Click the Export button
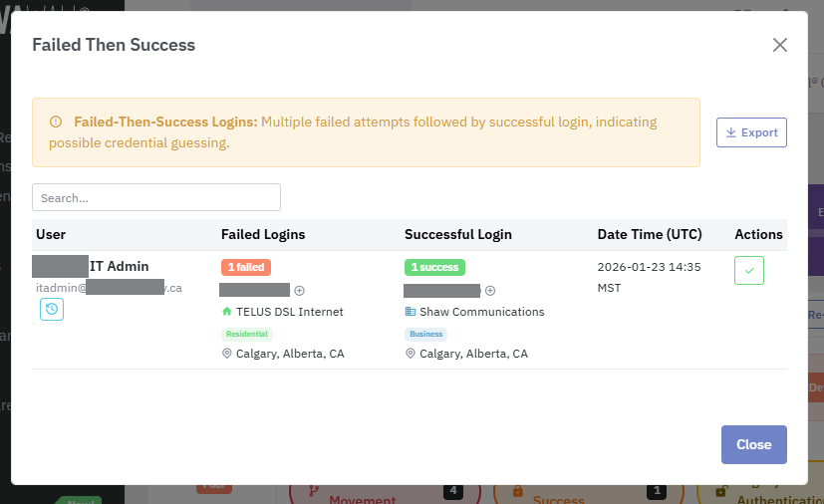 751,132
